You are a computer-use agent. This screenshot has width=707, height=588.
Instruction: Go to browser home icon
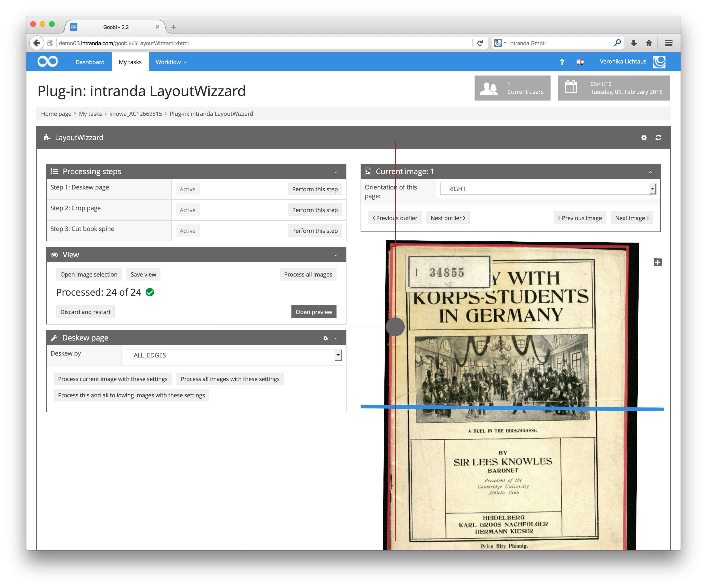point(649,43)
